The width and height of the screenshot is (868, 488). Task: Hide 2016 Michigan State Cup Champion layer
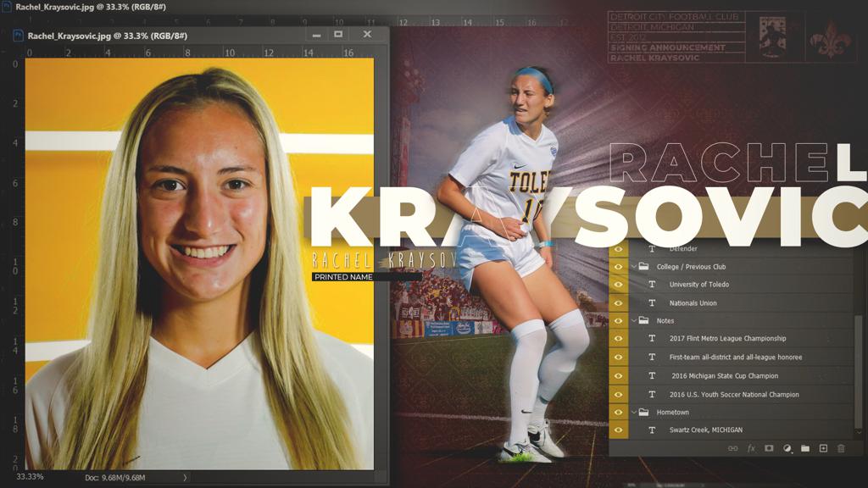coord(618,375)
